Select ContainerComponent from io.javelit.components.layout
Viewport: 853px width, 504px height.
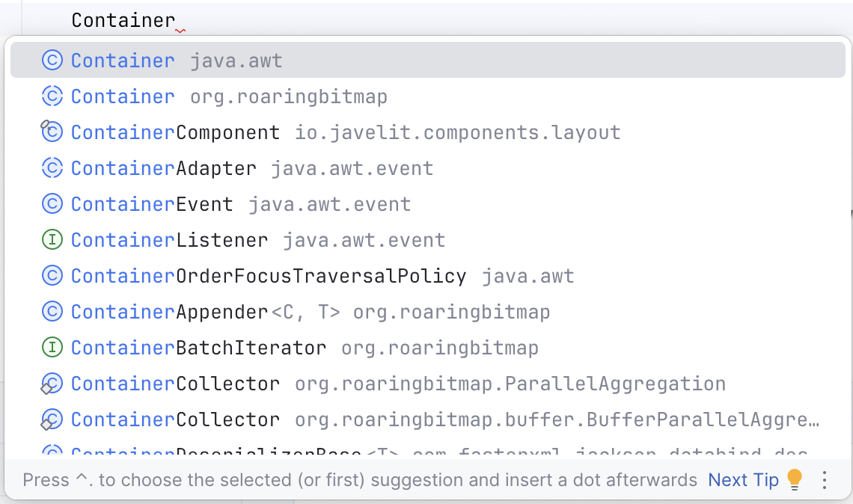point(345,132)
